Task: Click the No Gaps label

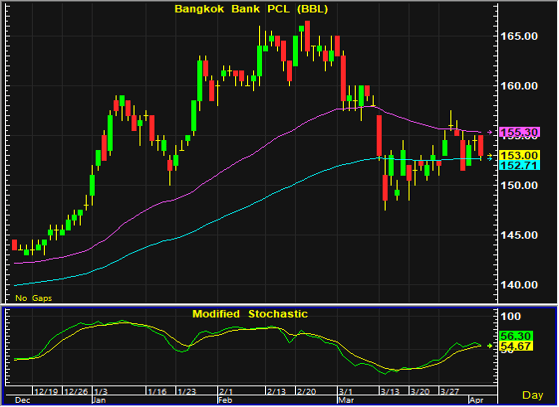Action: [34, 298]
